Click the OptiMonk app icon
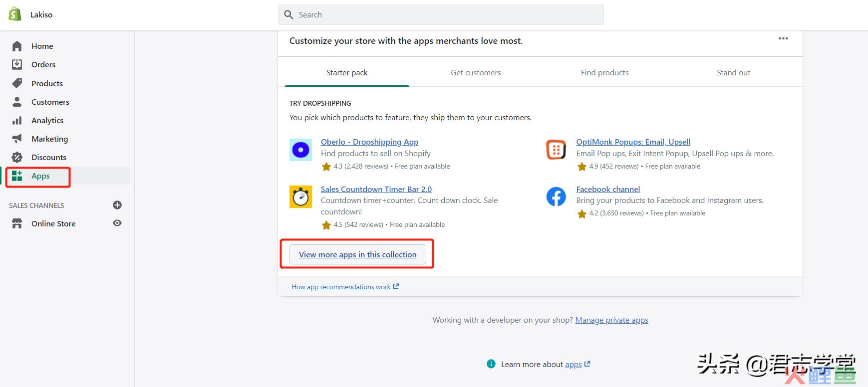Screen dimensions: 868x387 (x=556, y=150)
